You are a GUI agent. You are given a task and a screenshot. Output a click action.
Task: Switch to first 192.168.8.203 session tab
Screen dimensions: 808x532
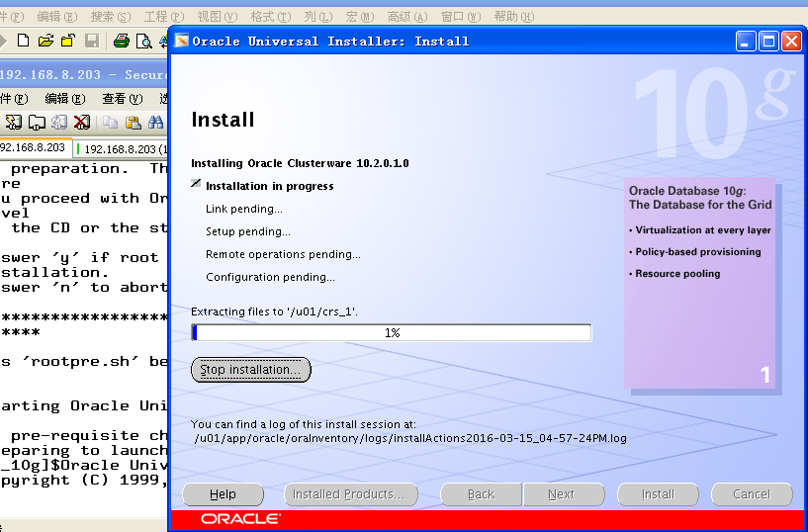pos(34,147)
